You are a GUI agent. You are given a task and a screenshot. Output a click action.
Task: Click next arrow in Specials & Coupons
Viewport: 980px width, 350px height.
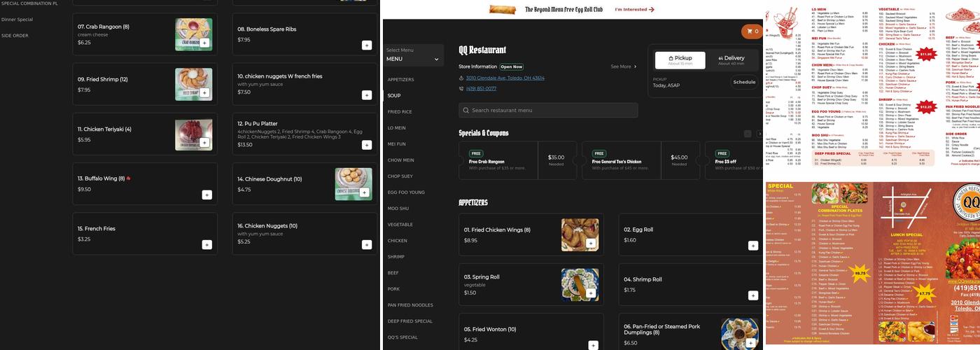[759, 134]
